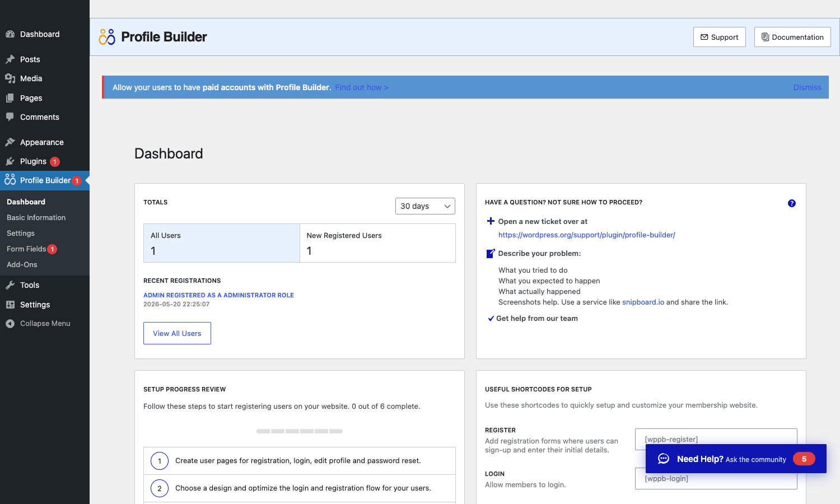This screenshot has height=504, width=840.
Task: Click step 2 Choose a design row
Action: (x=300, y=488)
